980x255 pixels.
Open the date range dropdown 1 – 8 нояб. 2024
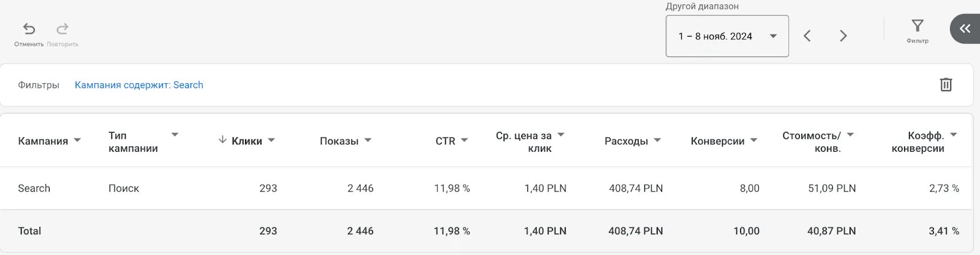click(x=727, y=36)
